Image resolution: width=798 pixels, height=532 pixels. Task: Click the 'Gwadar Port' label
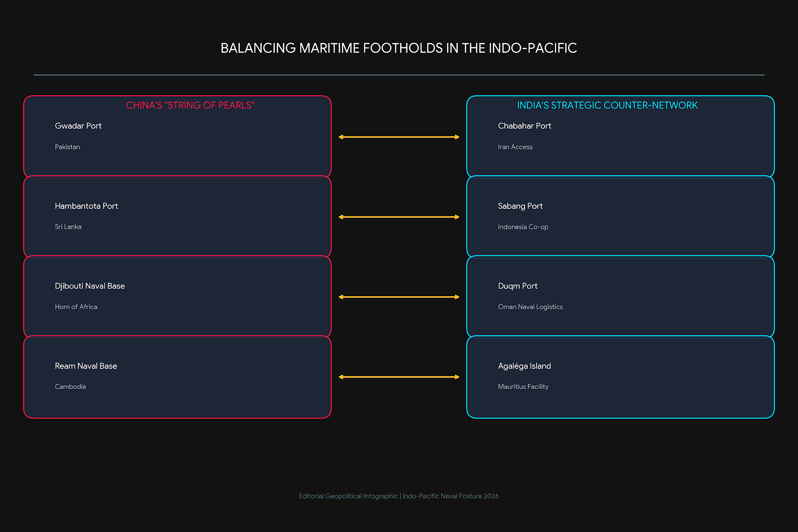click(78, 126)
